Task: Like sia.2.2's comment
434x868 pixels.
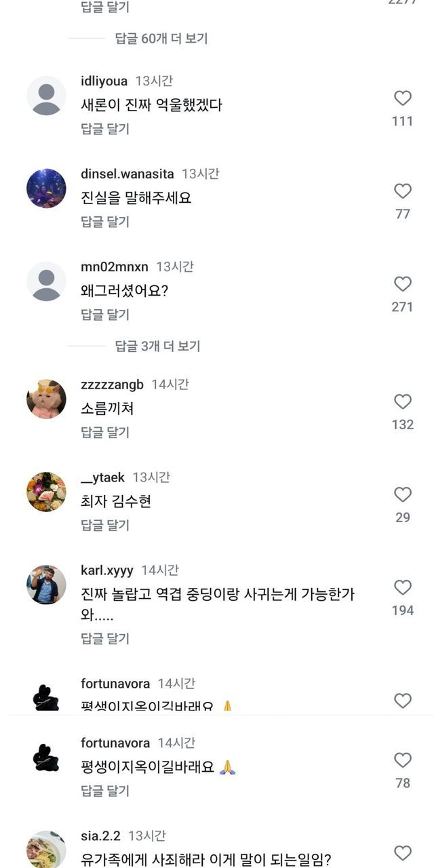Action: 403,853
